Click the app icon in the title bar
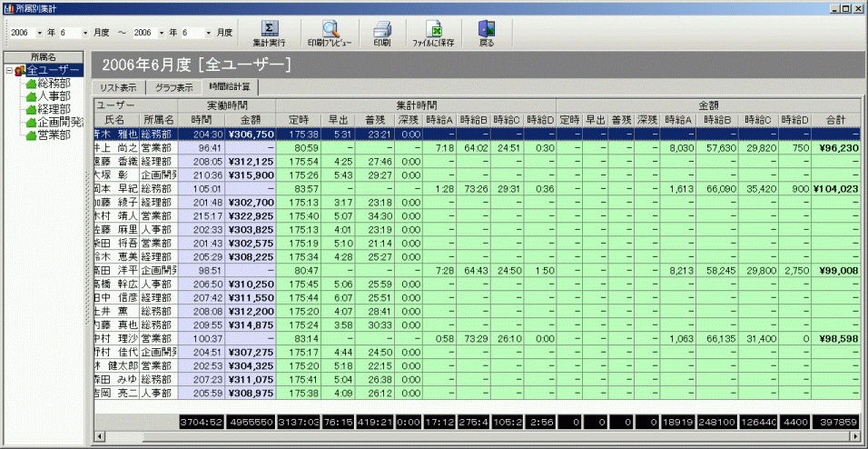Viewport: 868px width, 449px height. pos(7,9)
